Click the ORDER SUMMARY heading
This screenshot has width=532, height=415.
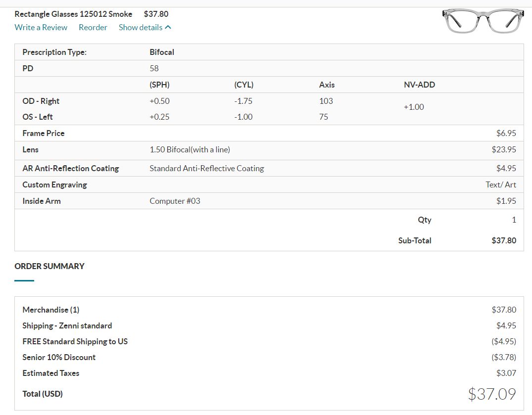point(49,266)
